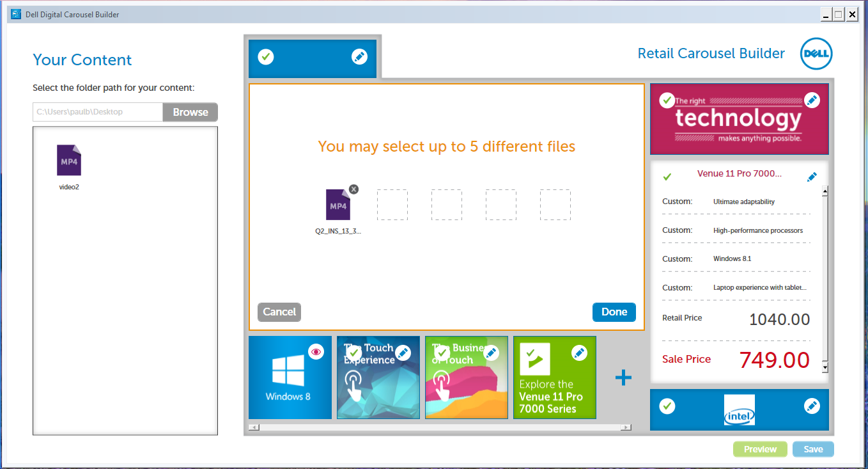Select the video2 MP4 file in Your Content

pyautogui.click(x=69, y=160)
